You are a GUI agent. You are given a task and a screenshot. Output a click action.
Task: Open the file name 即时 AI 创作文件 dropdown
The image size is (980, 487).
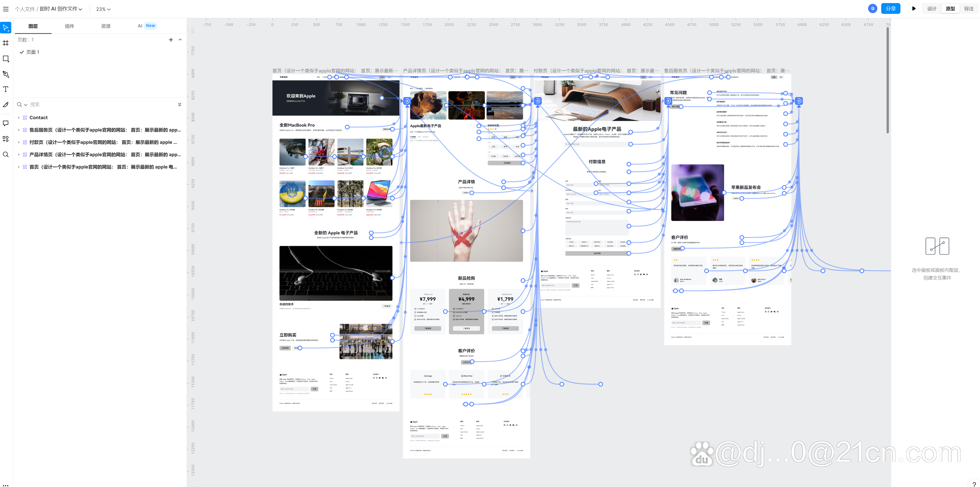tap(61, 9)
